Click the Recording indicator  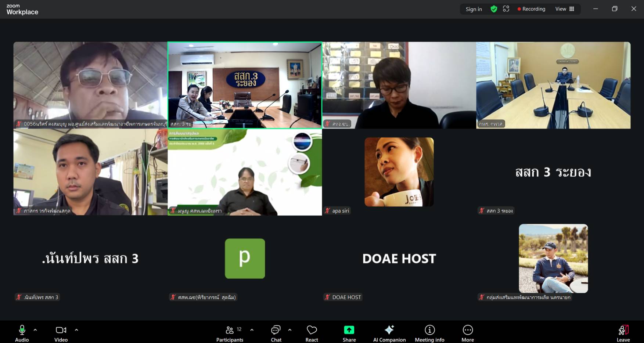point(531,9)
